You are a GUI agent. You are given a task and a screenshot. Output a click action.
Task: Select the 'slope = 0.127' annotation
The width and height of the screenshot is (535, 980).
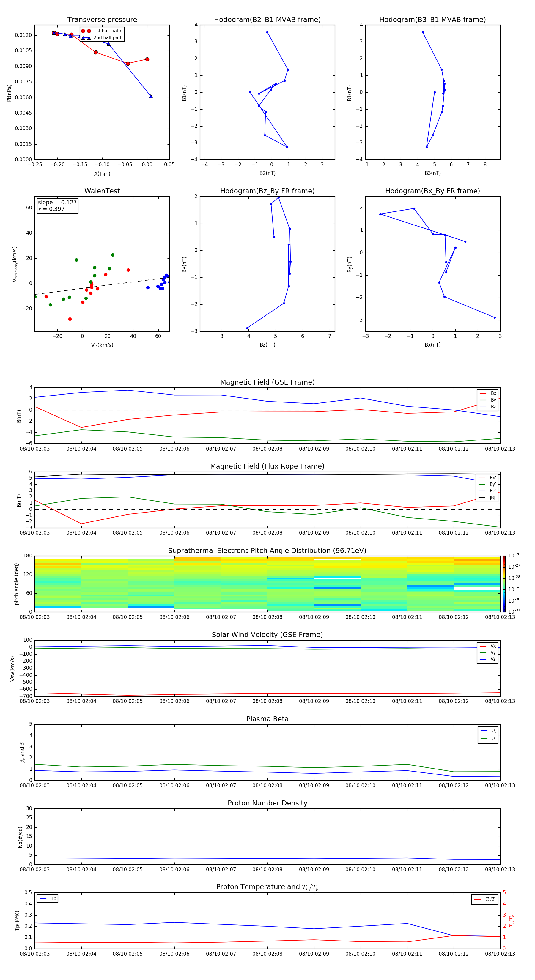[x=57, y=203]
